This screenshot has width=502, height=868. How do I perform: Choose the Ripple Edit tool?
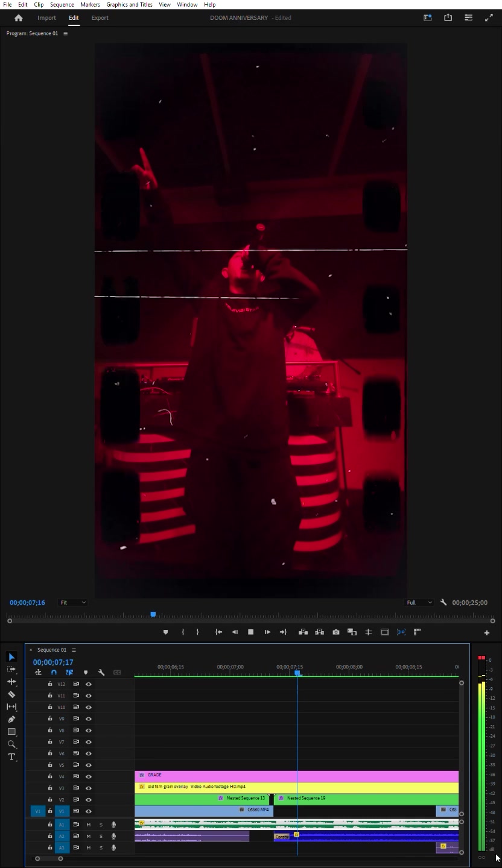[x=11, y=682]
